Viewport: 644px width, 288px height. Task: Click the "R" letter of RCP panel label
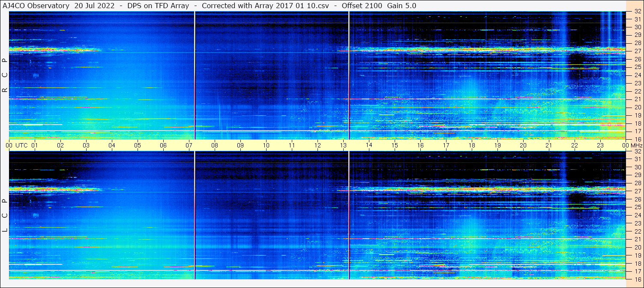coord(5,90)
